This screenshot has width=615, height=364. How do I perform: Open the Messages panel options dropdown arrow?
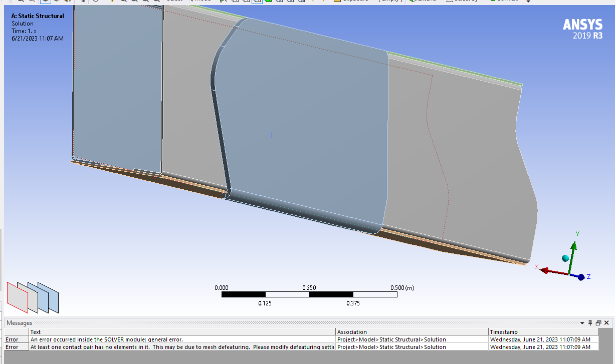click(x=582, y=323)
